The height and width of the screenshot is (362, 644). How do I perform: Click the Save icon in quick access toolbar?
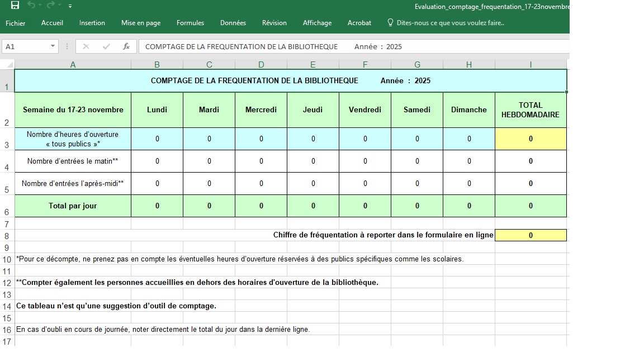click(x=15, y=6)
